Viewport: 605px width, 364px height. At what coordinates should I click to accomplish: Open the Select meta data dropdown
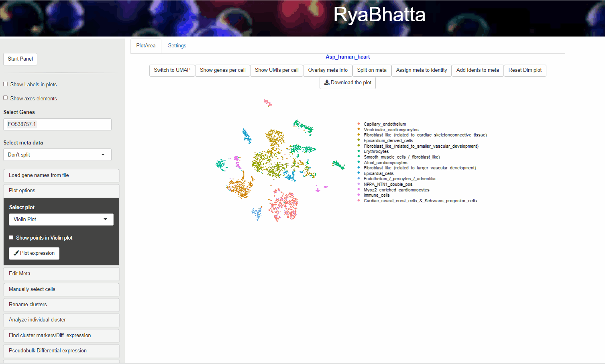(57, 155)
